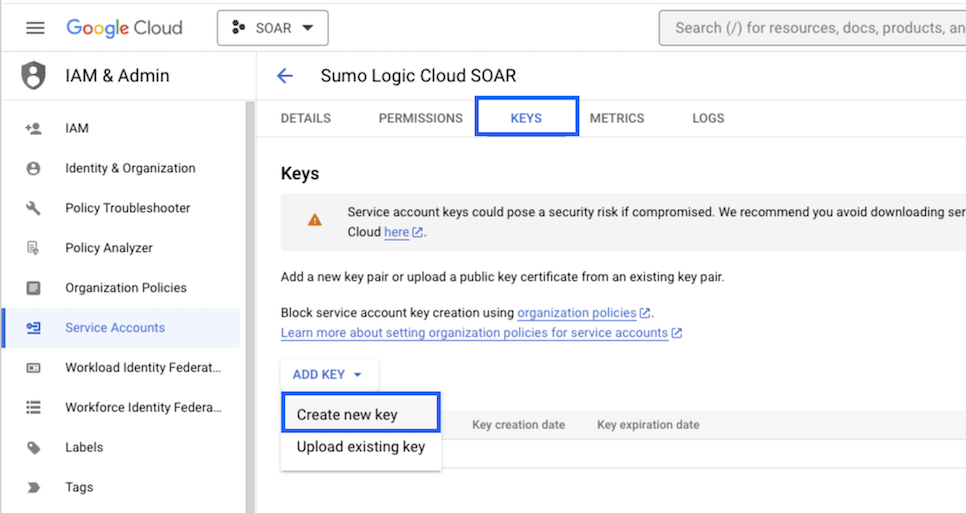This screenshot has height=513, width=966.
Task: Select Upload existing key option
Action: (360, 447)
